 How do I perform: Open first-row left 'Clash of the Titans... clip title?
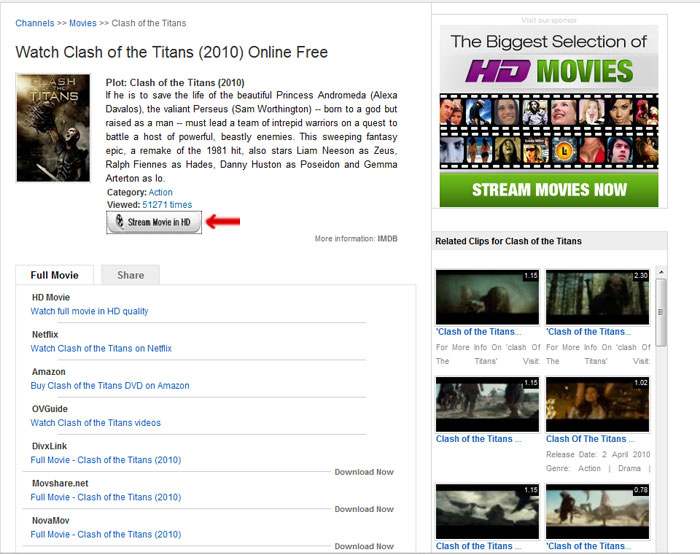click(479, 332)
